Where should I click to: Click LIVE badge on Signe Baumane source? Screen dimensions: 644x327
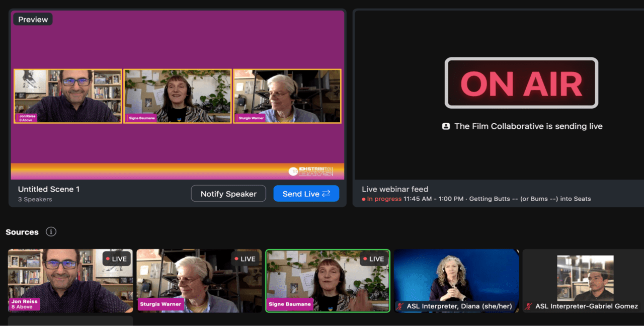click(x=374, y=259)
